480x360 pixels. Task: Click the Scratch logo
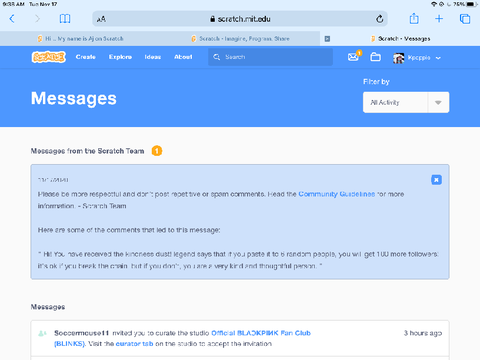[x=49, y=57]
